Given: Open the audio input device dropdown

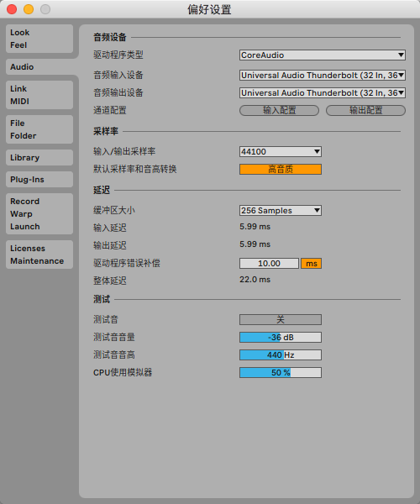Looking at the screenshot, I should pyautogui.click(x=323, y=76).
